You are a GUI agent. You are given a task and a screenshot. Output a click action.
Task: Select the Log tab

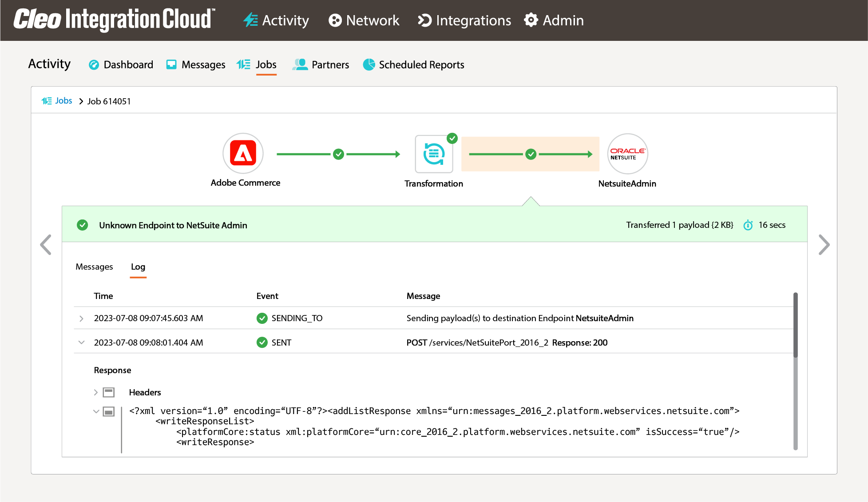[x=138, y=267]
